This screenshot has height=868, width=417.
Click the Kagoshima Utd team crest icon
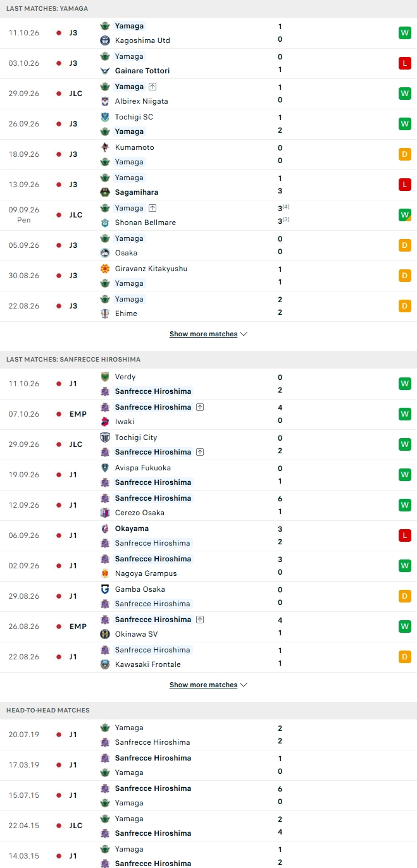(x=105, y=40)
